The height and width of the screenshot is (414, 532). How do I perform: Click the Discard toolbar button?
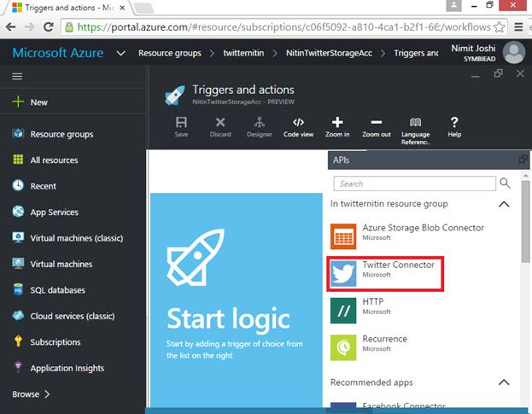point(220,127)
